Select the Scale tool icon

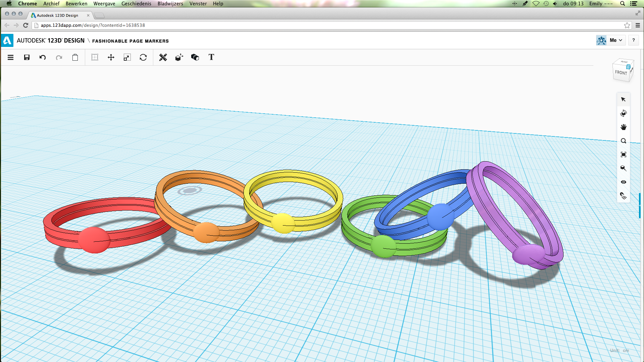127,57
